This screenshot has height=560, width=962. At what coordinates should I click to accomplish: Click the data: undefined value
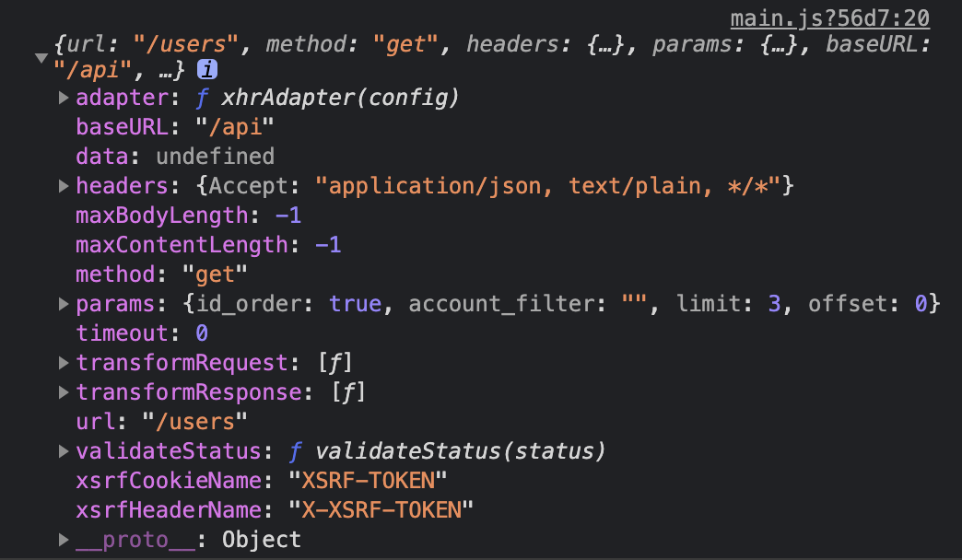[x=216, y=157]
